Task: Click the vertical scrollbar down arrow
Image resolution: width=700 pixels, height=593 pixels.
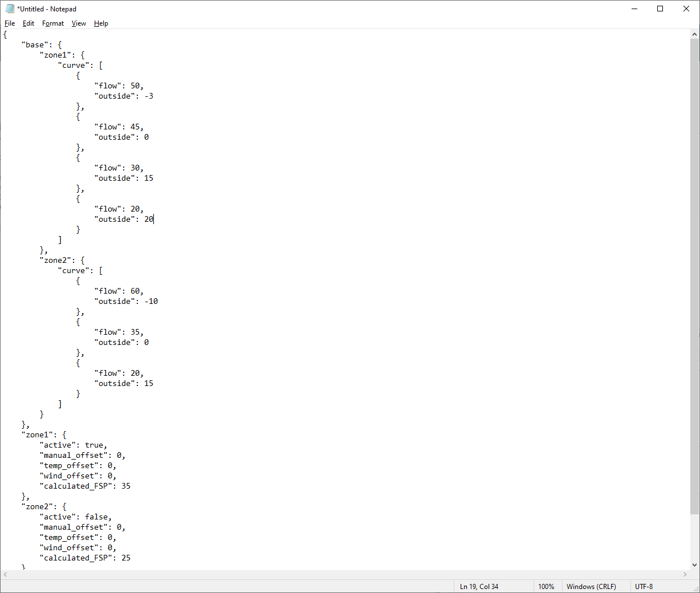Action: pyautogui.click(x=694, y=565)
